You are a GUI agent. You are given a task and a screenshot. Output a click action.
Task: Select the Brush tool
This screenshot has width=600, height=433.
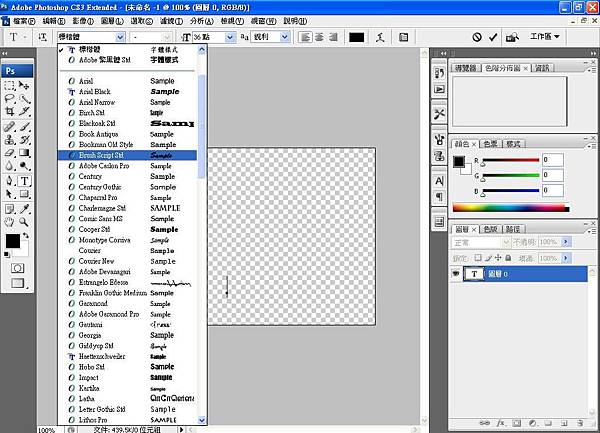click(x=24, y=127)
